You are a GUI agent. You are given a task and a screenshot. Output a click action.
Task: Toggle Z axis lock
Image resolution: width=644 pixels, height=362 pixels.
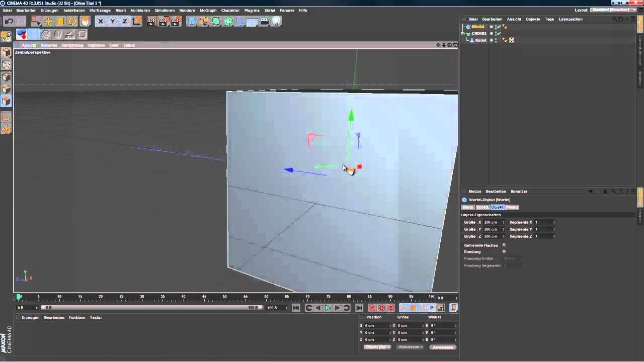coord(125,21)
